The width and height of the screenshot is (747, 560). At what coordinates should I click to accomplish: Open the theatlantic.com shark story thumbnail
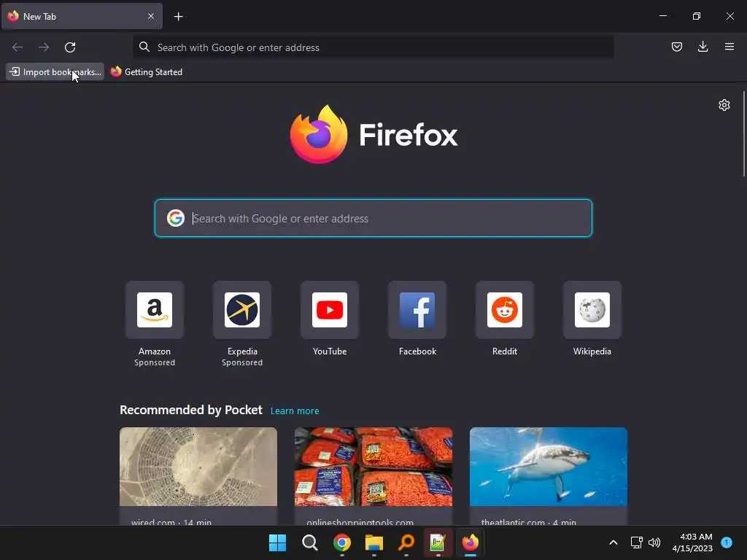[x=549, y=467]
